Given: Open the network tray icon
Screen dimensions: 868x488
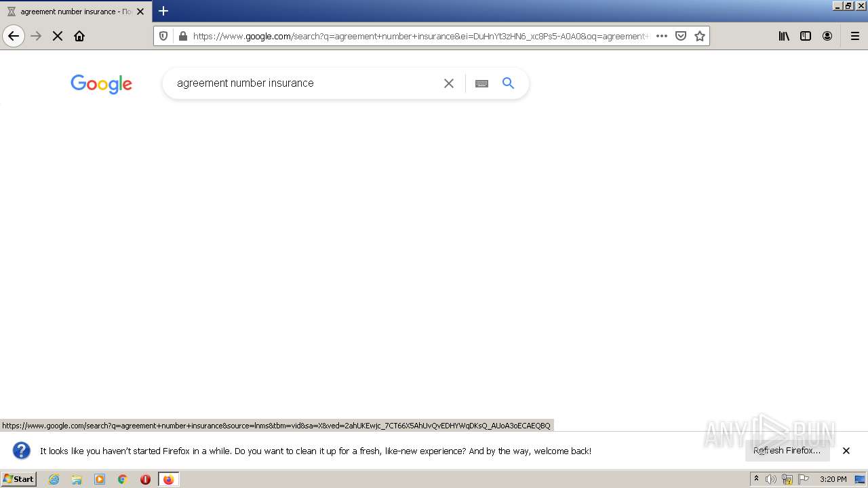Looking at the screenshot, I should [x=787, y=479].
